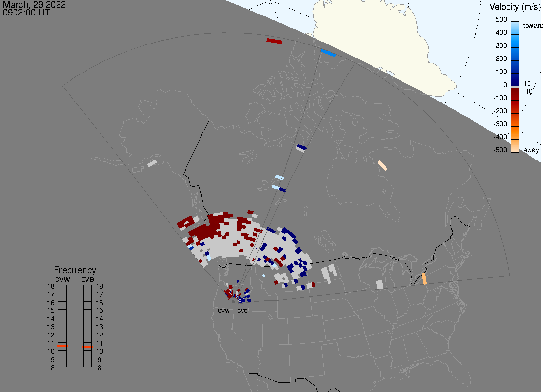
Task: Pick the 200–300 blue color bar segment
Action: point(515,54)
